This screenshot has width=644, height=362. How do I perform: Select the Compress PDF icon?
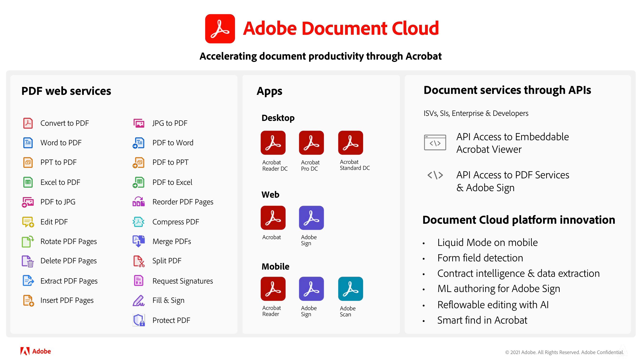pyautogui.click(x=139, y=222)
